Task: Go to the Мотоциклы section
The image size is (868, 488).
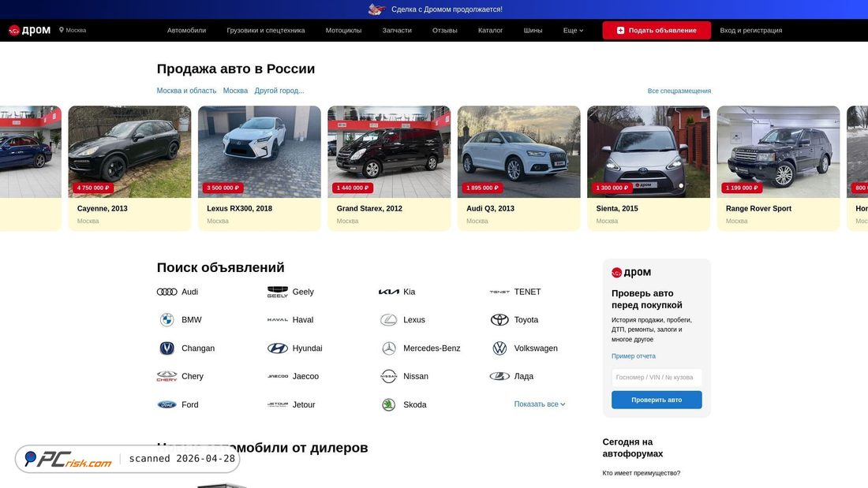Action: click(343, 31)
